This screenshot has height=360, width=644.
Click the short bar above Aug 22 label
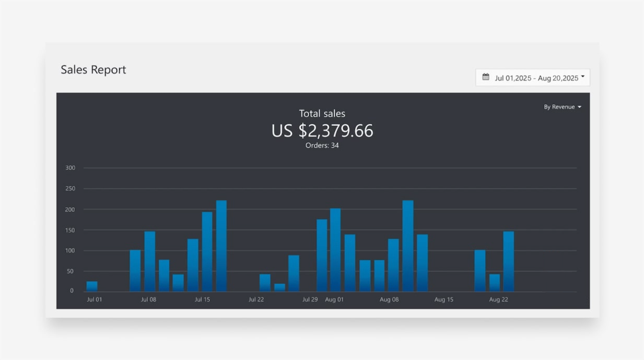pyautogui.click(x=495, y=282)
